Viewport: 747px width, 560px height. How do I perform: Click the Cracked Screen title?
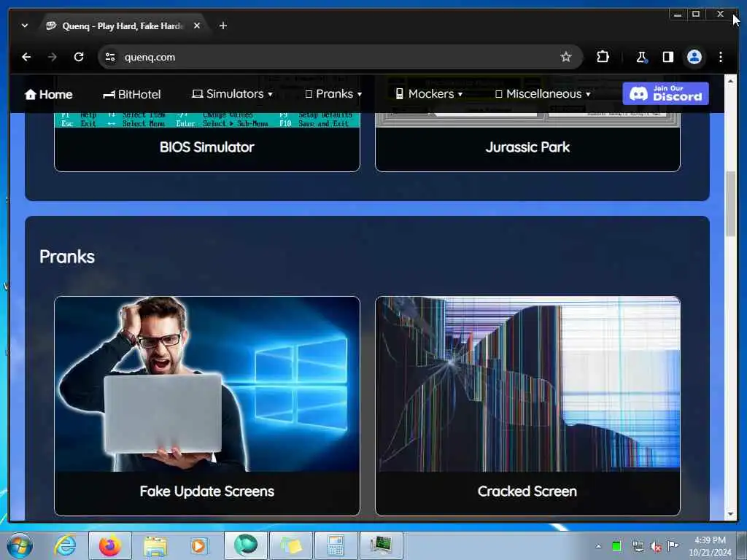(527, 491)
